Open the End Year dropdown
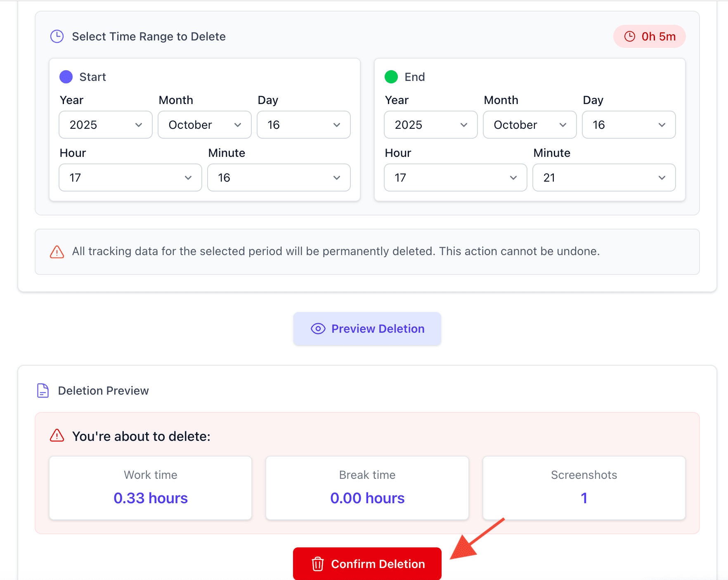 [x=430, y=125]
